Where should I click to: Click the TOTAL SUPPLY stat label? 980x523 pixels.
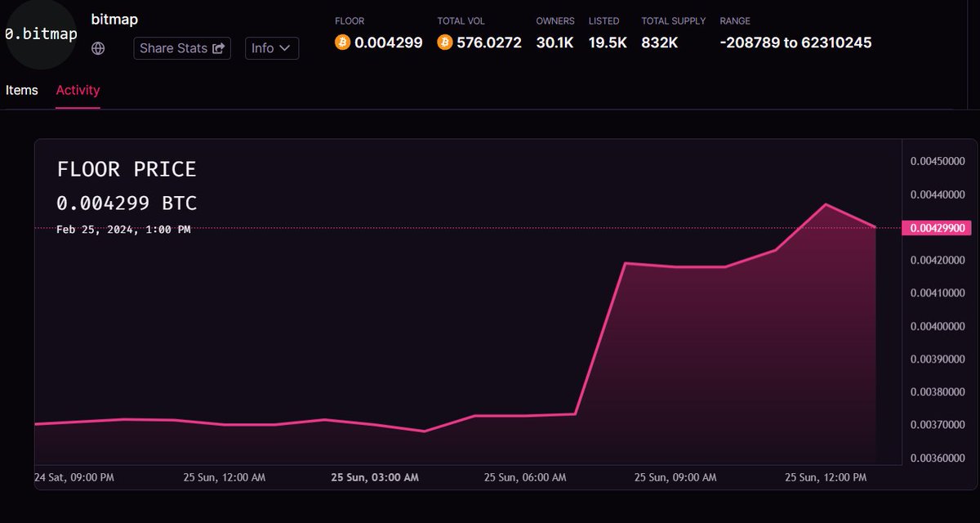(674, 21)
